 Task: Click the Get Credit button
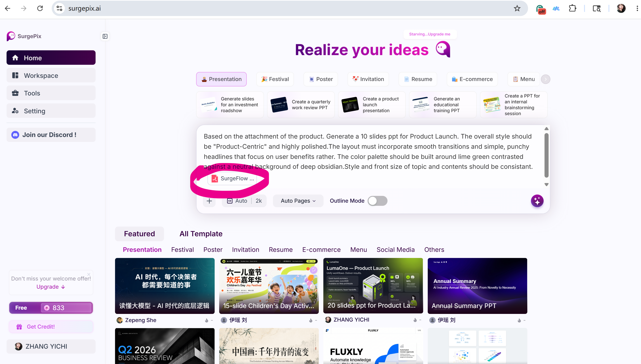pos(51,327)
